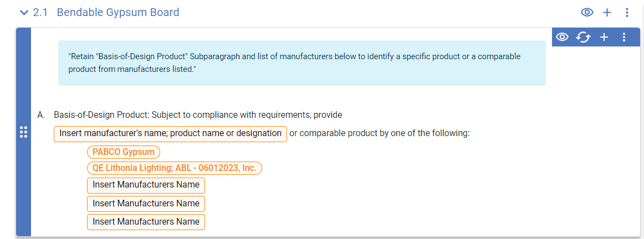Click the light blue Retain Basis-of-Design note box
This screenshot has height=239, width=644.
[x=301, y=63]
